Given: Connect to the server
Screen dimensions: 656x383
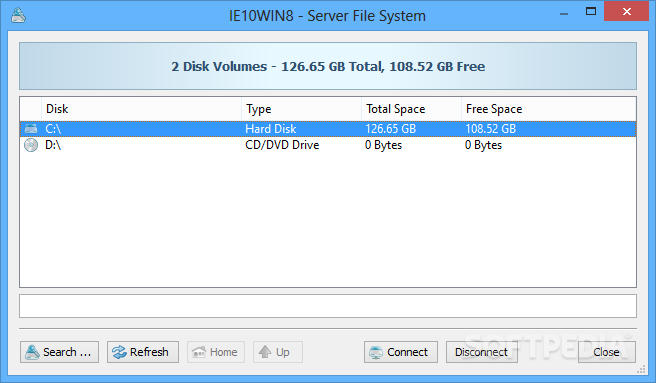Looking at the screenshot, I should [401, 352].
